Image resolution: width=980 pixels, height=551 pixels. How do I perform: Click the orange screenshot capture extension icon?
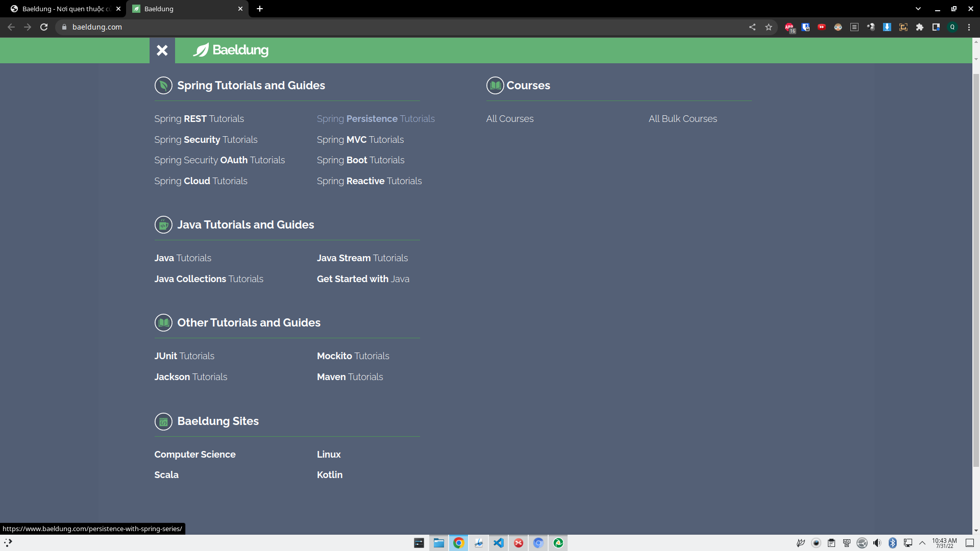point(903,28)
